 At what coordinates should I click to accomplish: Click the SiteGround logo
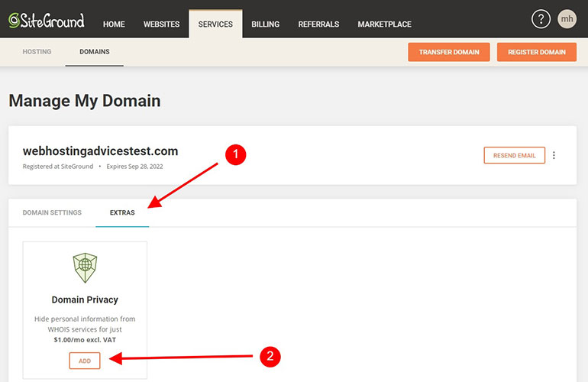point(47,21)
